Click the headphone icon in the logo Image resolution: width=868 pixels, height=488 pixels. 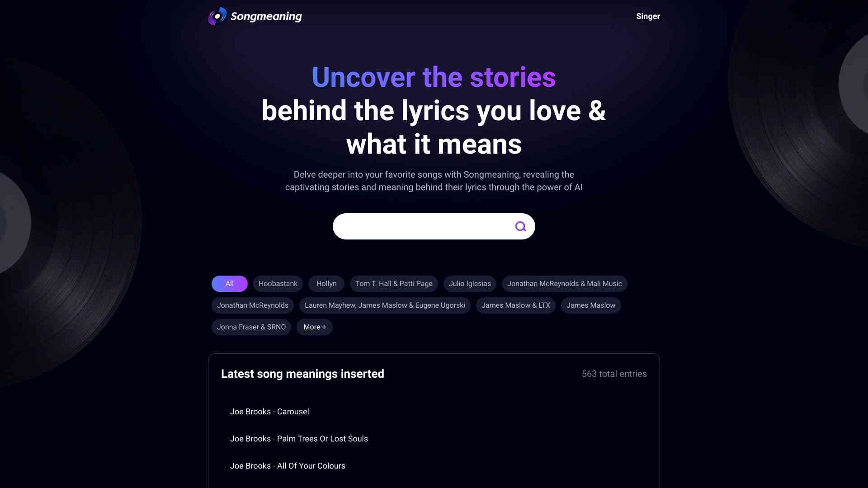coord(217,16)
